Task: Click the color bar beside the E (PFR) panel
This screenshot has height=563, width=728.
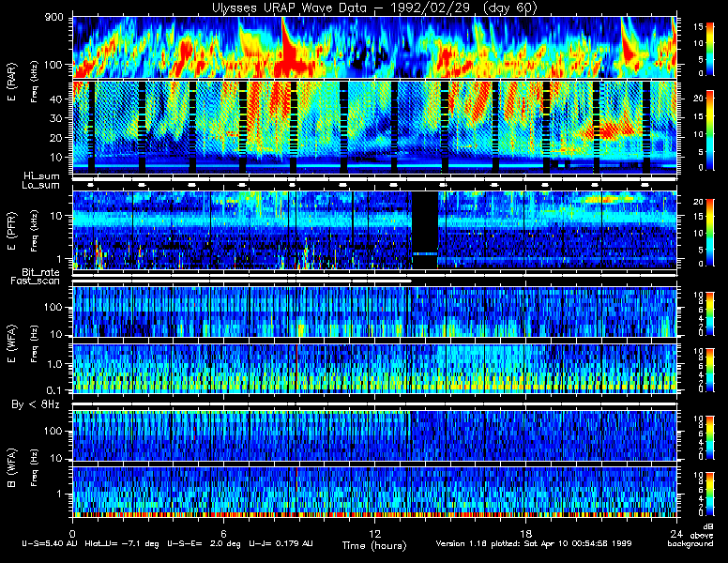Action: click(x=710, y=233)
